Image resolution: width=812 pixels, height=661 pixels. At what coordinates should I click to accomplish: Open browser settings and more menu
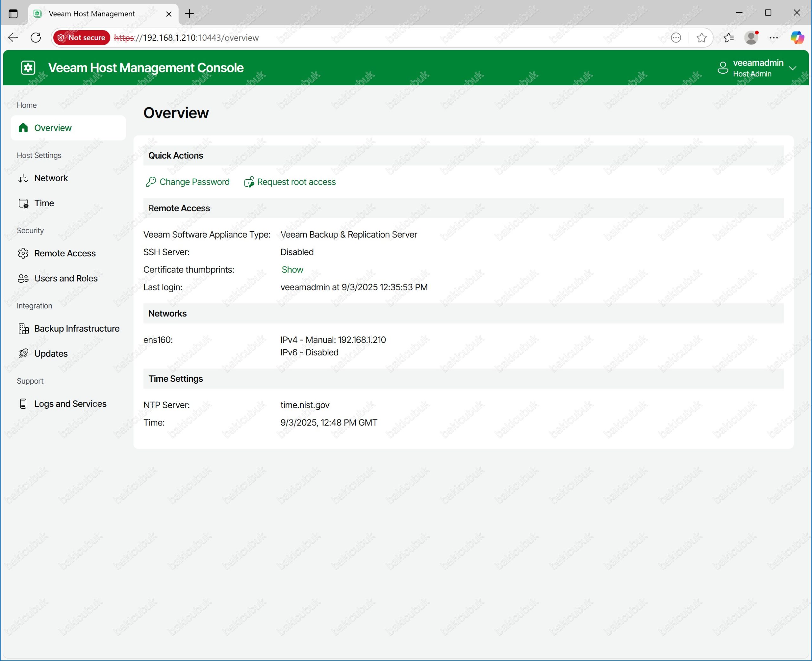click(774, 37)
